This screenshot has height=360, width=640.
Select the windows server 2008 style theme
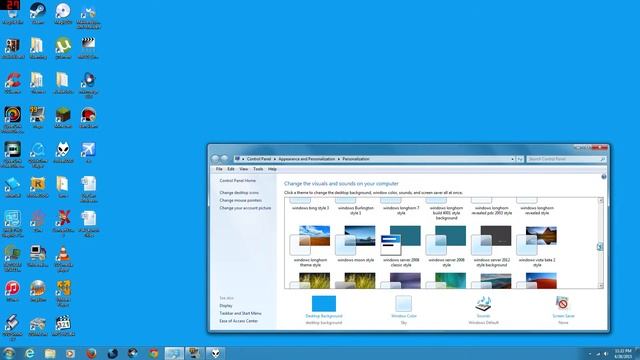pos(446,246)
